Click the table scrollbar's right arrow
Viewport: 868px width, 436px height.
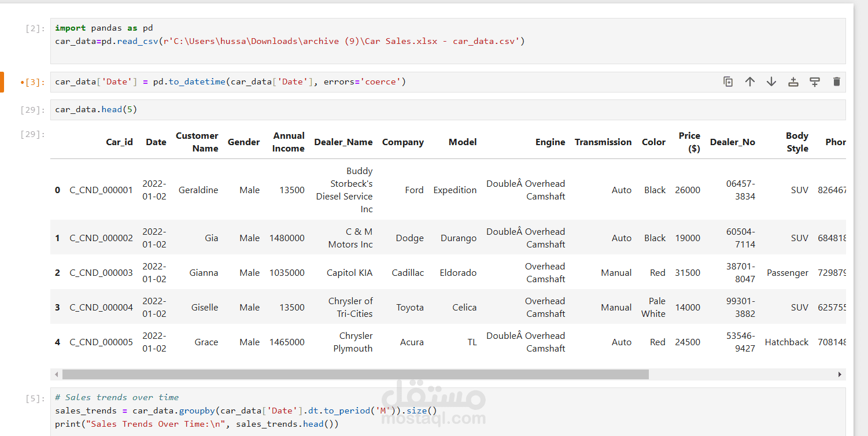pyautogui.click(x=840, y=375)
